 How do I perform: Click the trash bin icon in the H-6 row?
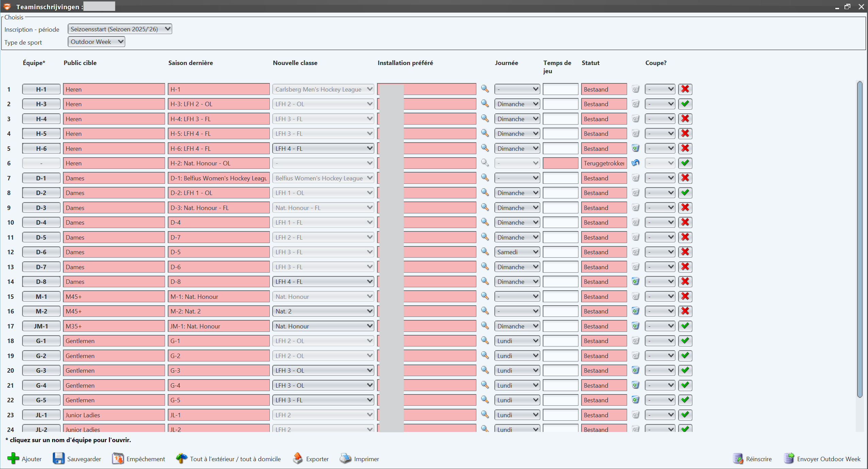pyautogui.click(x=635, y=148)
